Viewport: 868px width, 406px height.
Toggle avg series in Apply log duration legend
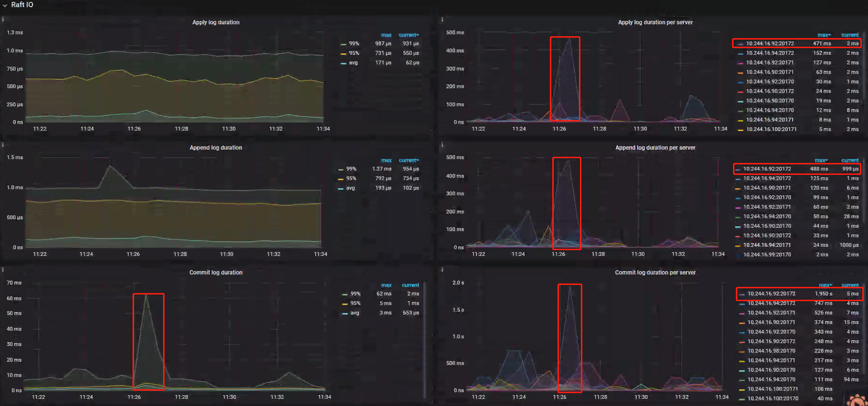(x=353, y=63)
